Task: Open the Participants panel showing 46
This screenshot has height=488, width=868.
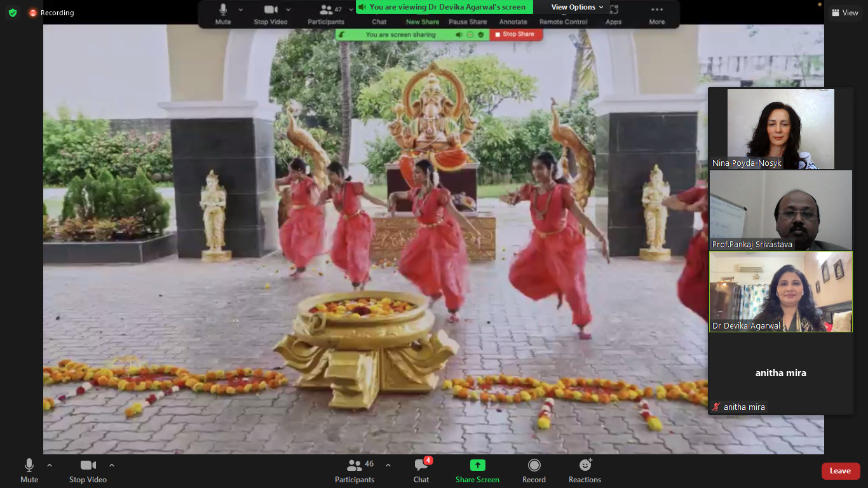Action: tap(355, 470)
